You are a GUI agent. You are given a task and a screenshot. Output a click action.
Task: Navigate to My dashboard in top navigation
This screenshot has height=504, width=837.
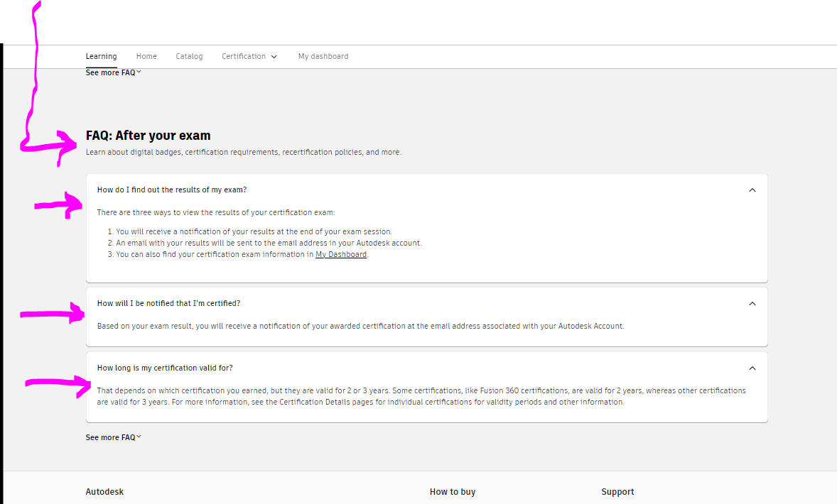click(323, 57)
